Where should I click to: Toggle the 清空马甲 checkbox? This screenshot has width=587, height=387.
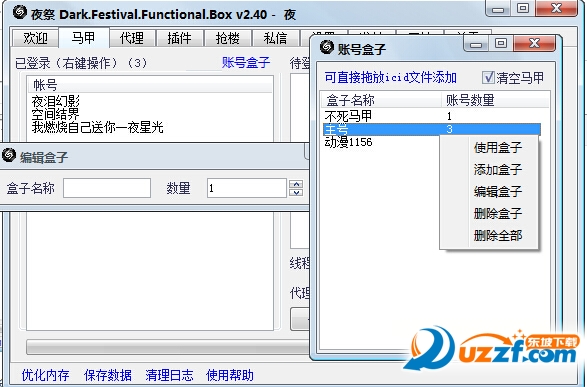(x=488, y=77)
